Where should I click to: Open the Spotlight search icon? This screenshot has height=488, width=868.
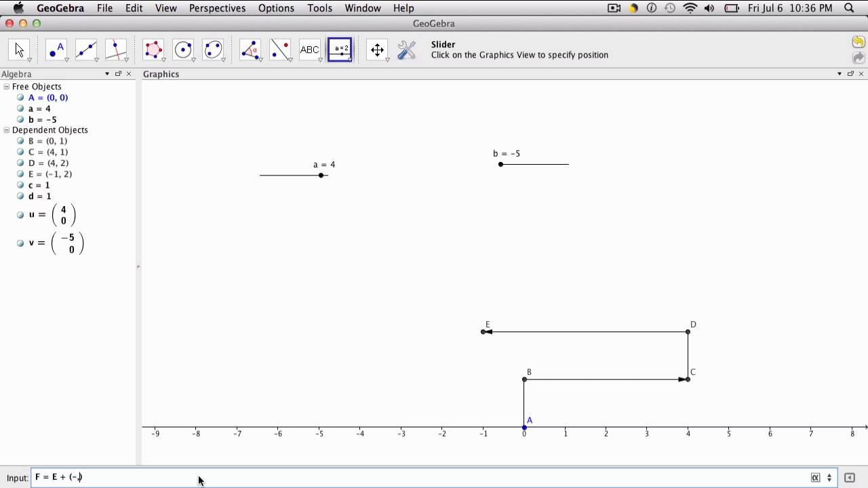coord(849,8)
